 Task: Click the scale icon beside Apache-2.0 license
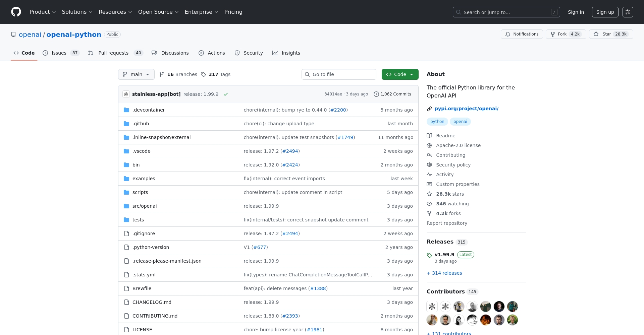(x=429, y=145)
